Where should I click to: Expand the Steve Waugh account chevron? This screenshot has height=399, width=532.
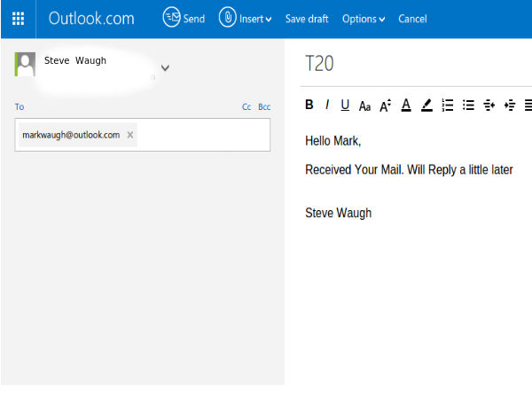[165, 67]
